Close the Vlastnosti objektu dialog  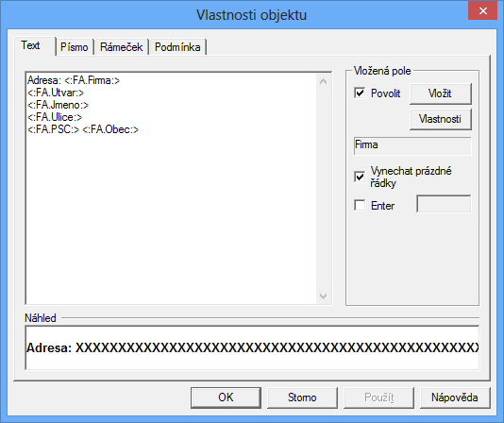(483, 11)
